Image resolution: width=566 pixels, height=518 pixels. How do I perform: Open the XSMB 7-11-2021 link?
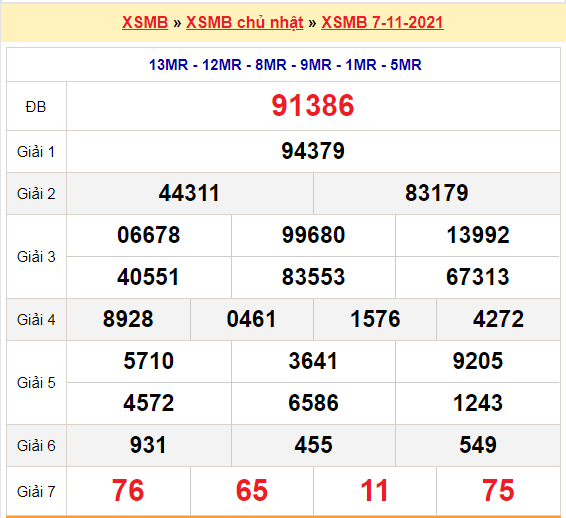(382, 22)
